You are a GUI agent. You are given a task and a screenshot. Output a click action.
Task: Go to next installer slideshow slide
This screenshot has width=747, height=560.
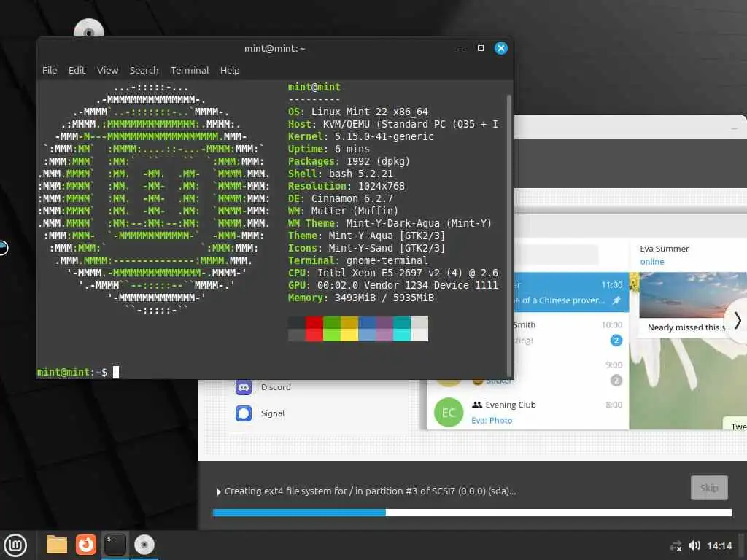[x=737, y=321]
